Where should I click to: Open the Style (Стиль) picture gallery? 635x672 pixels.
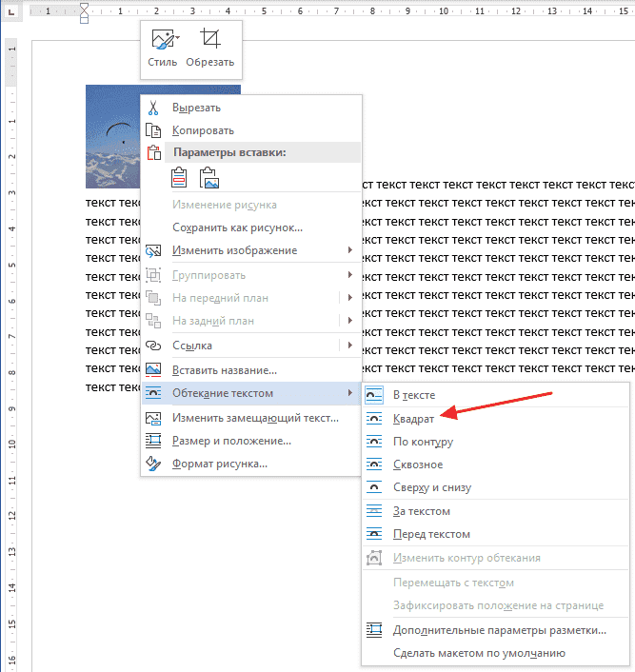tap(162, 40)
